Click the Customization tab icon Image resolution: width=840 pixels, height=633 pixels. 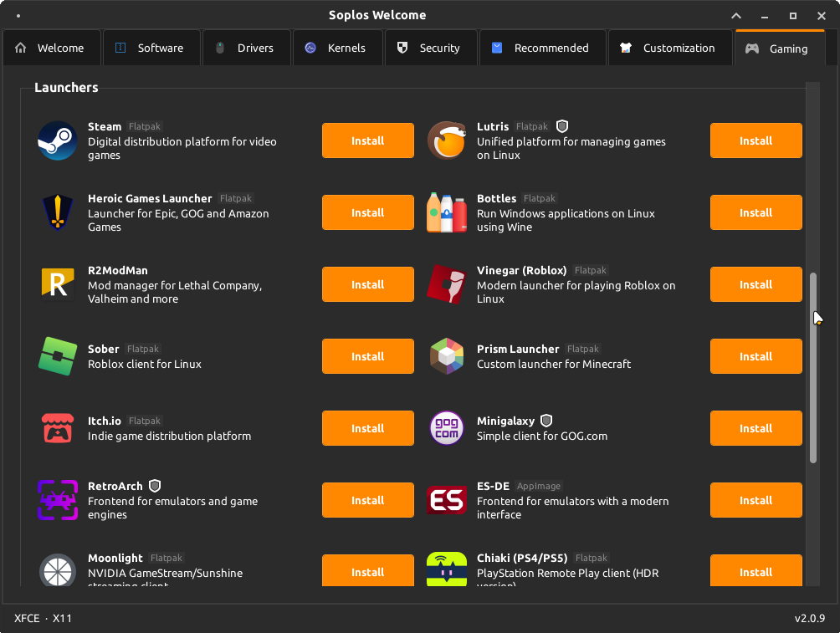click(x=626, y=48)
